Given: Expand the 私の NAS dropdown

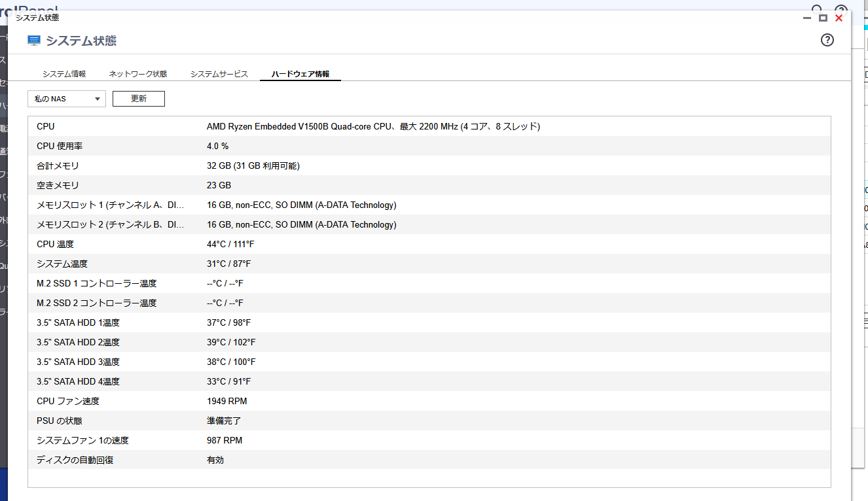Looking at the screenshot, I should (x=67, y=99).
